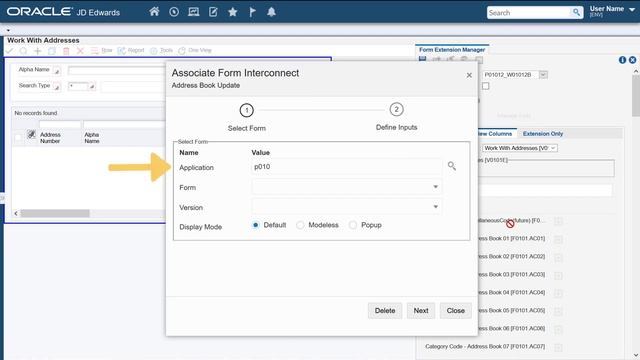Click the magnifier icon in the Search box
This screenshot has height=360, width=640.
coord(576,12)
